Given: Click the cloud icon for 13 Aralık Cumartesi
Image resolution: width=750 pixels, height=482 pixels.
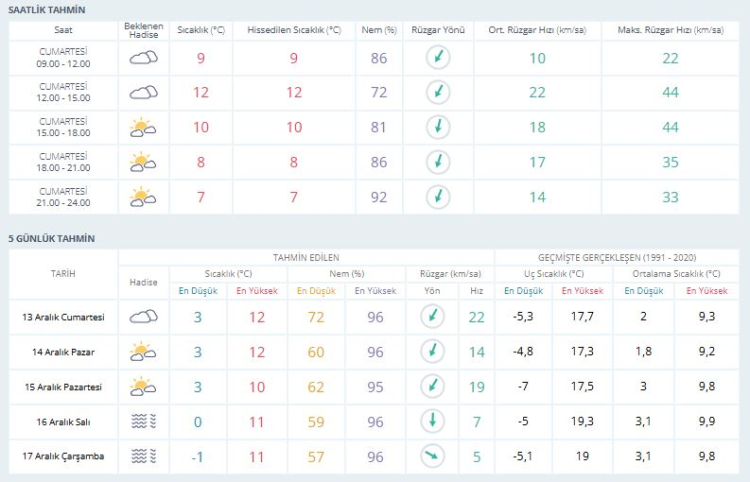Looking at the screenshot, I should 144,317.
